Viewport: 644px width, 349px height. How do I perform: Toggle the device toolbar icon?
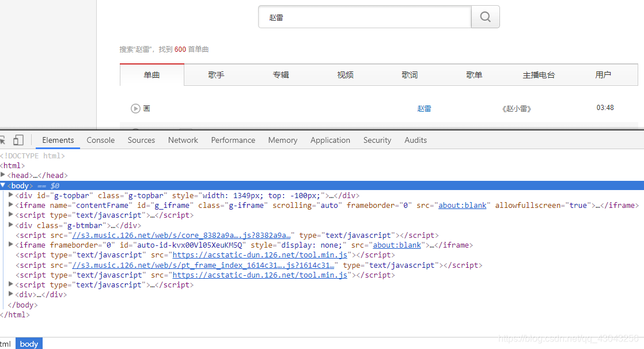(18, 140)
